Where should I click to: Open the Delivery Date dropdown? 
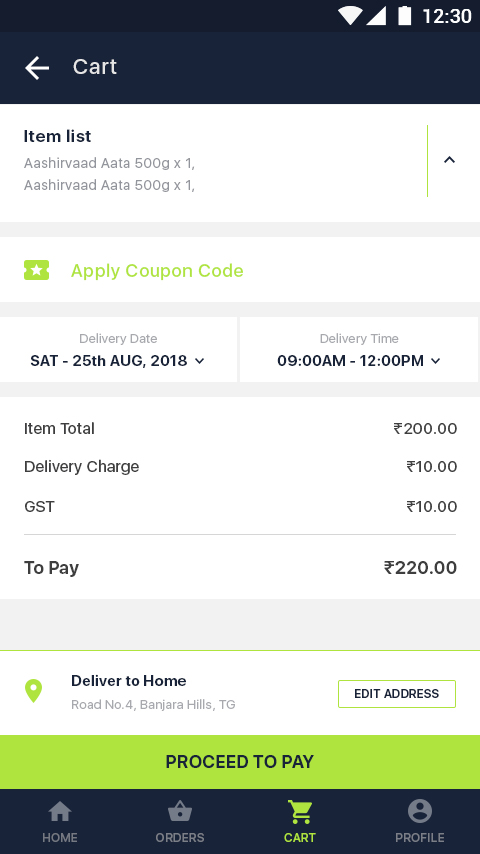click(118, 350)
